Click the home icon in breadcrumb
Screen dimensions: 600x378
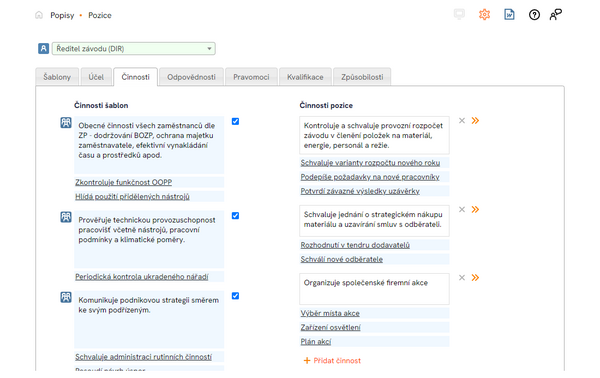(39, 15)
